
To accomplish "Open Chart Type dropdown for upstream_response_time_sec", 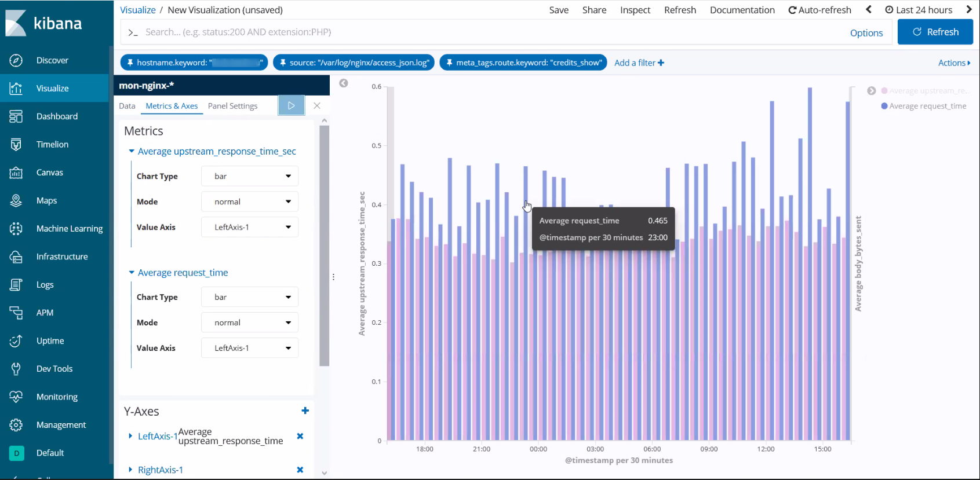I will [x=250, y=176].
